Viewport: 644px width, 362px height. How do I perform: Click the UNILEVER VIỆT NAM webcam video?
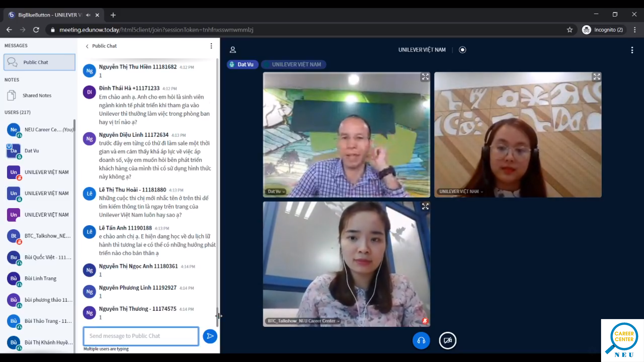point(518,135)
